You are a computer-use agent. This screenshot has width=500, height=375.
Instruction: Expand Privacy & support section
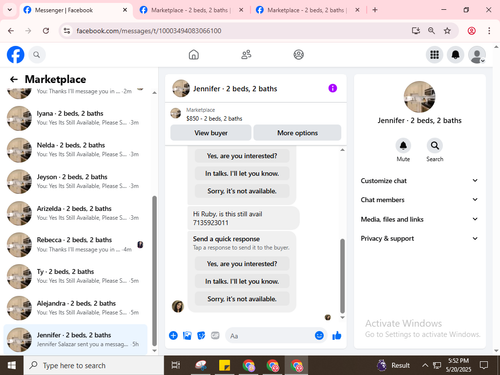[x=419, y=238]
